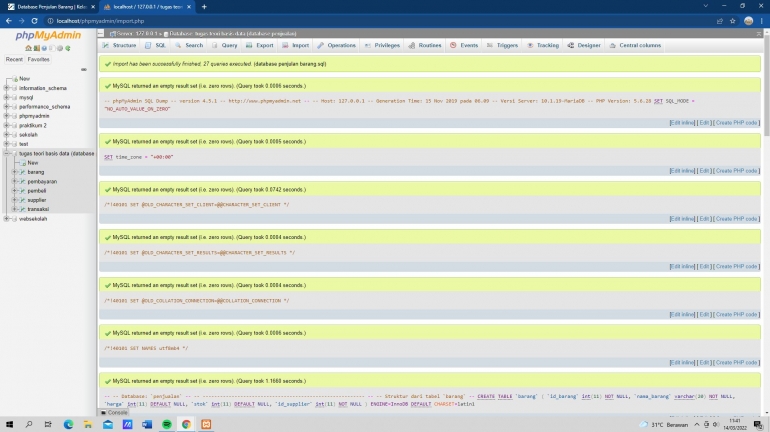Click the browser profile avatar

click(x=748, y=21)
